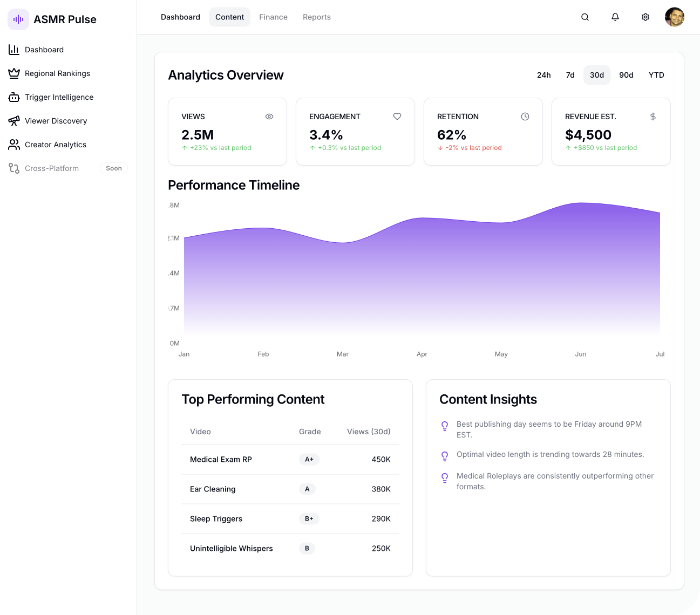Open notifications via the bell icon

[x=615, y=17]
